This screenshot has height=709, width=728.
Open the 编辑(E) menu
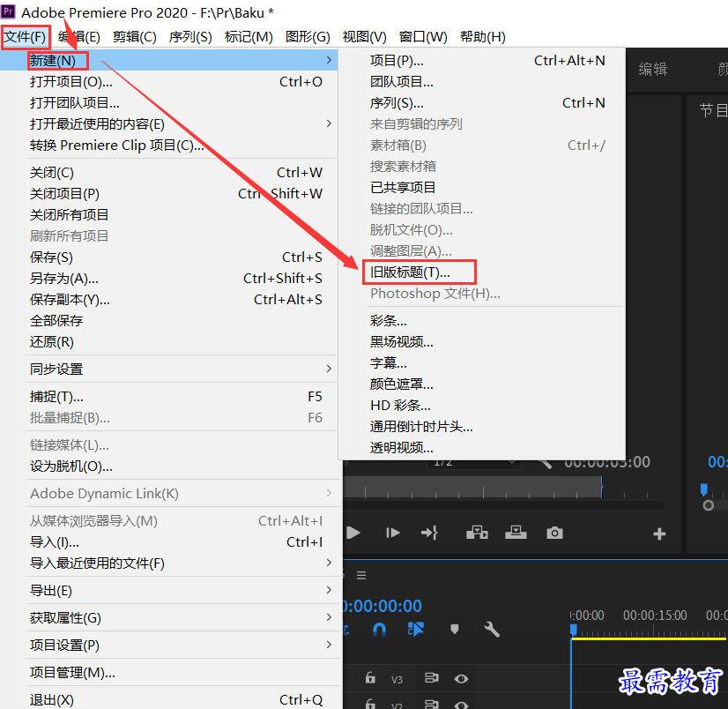point(79,37)
